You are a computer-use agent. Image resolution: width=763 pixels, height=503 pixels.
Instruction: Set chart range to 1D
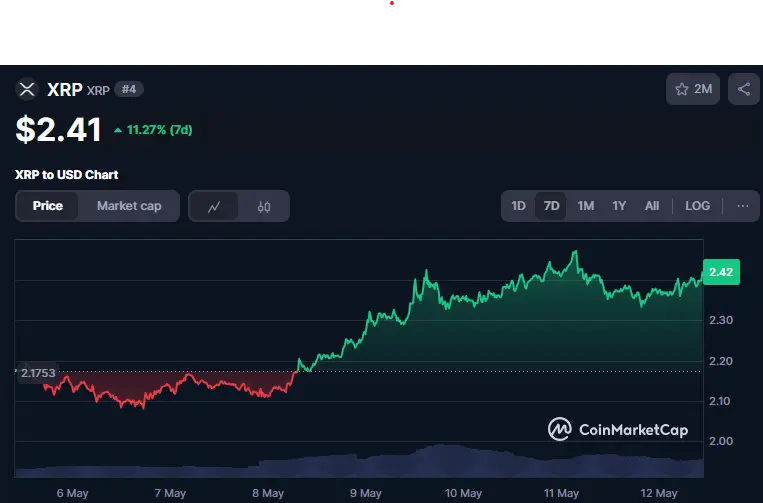tap(518, 206)
